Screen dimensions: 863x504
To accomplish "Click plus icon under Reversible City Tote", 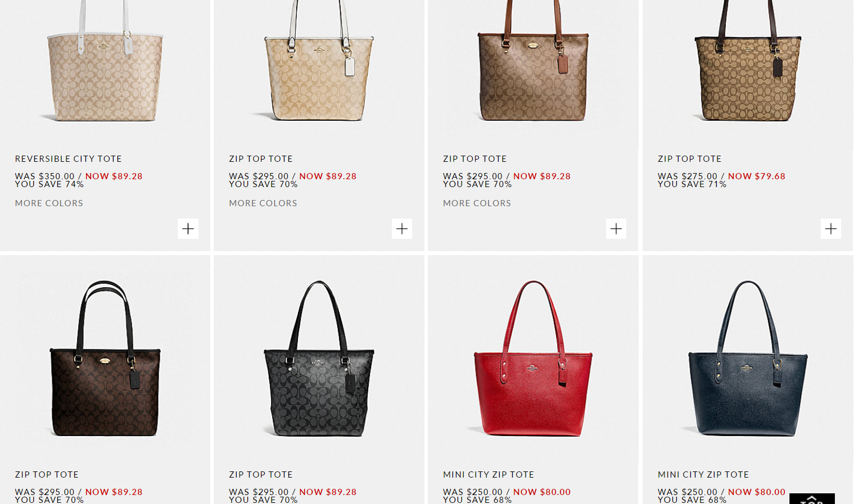I will [188, 229].
